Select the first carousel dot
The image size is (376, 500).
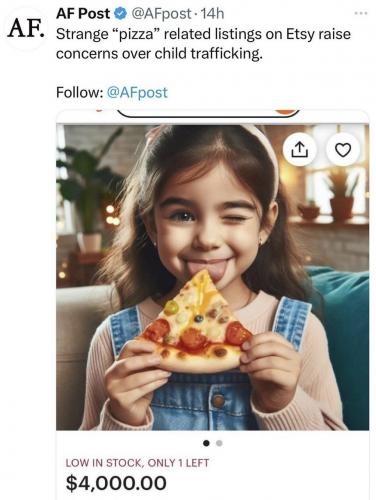click(207, 443)
